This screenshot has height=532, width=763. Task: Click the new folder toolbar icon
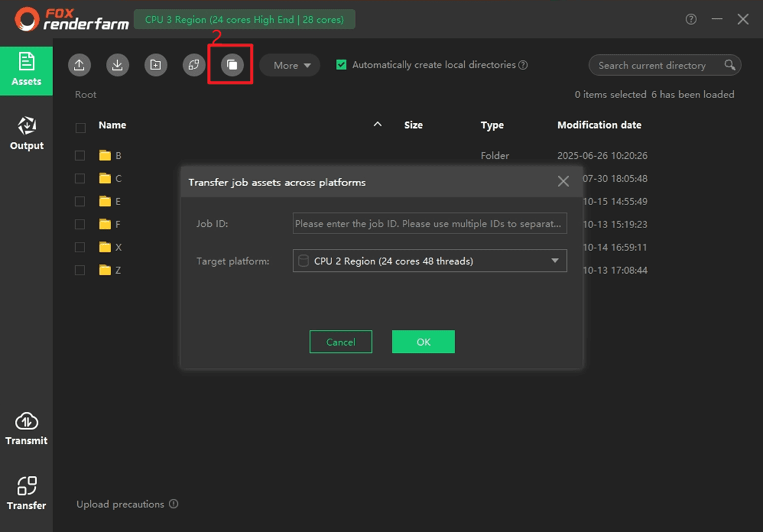click(156, 65)
